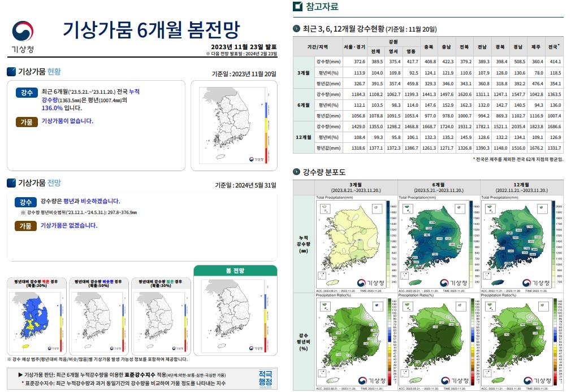Click the 기상청 logo at top left
This screenshot has width=571, height=392.
click(x=23, y=36)
